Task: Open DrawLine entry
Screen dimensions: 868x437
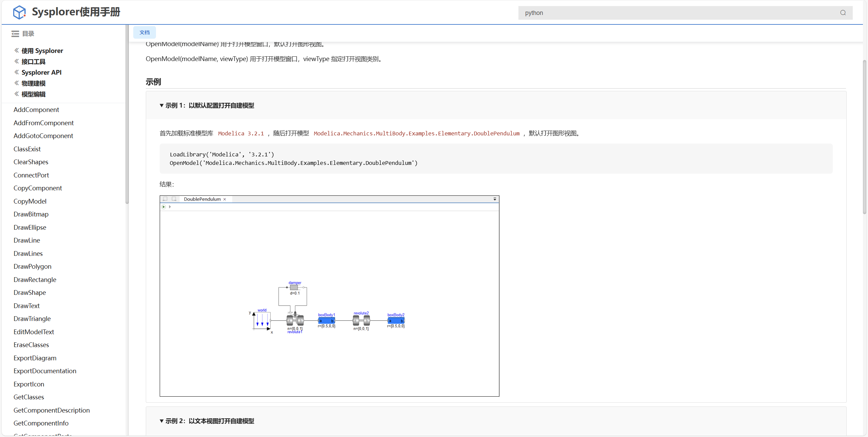Action: (27, 240)
